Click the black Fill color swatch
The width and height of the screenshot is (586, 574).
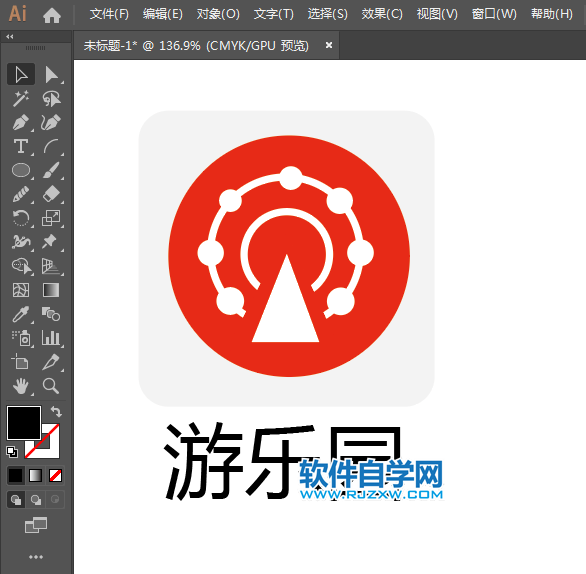[x=24, y=423]
